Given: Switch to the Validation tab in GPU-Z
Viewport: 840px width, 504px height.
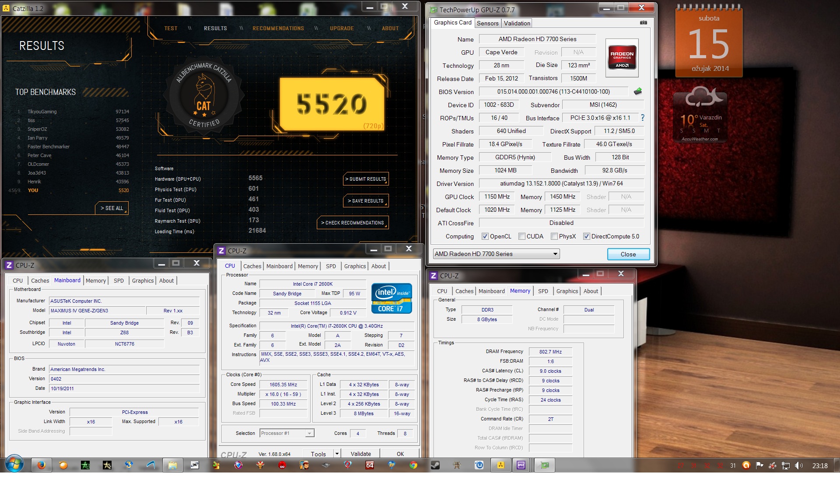Looking at the screenshot, I should click(x=517, y=23).
